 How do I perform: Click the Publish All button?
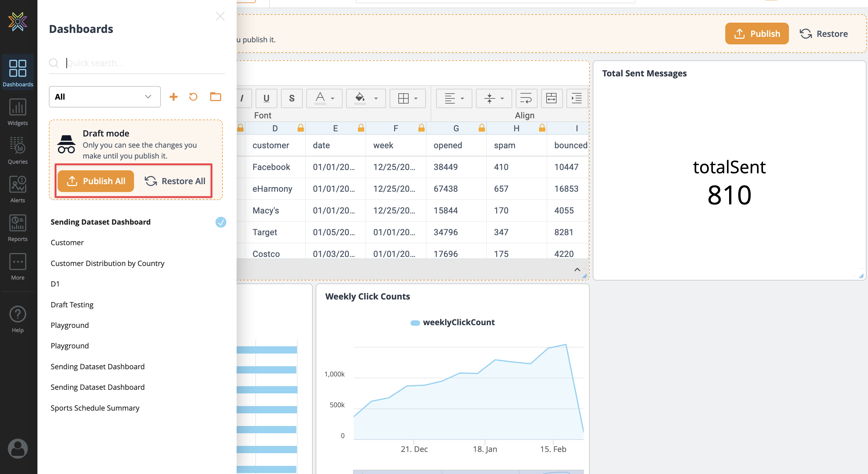[96, 181]
